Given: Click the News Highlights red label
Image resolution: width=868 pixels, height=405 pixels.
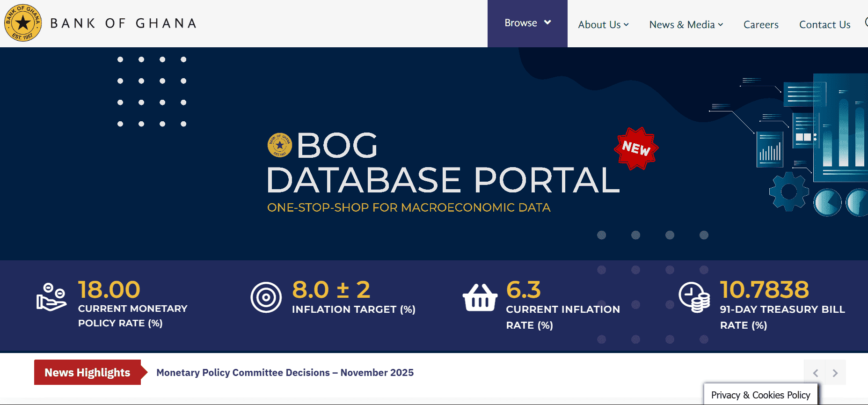Looking at the screenshot, I should tap(88, 373).
